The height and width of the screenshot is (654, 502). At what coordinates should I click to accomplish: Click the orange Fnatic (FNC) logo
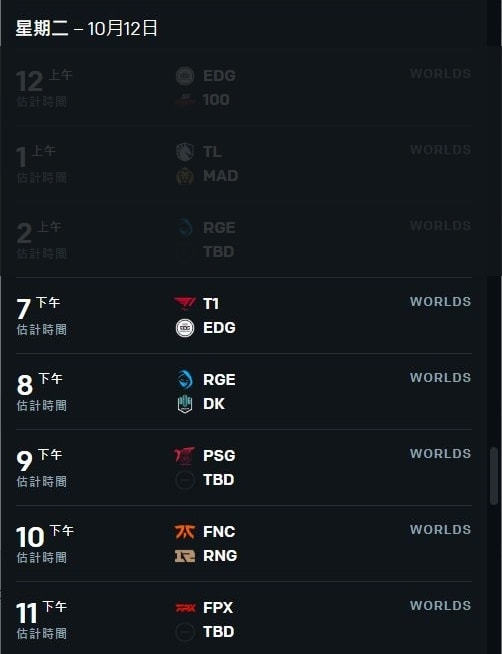(185, 531)
